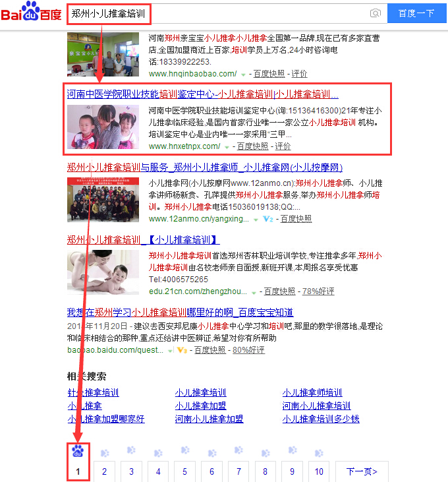Screen dimensions: 448x482
Task: Open 评价 link for hnxetnpx.com result
Action: click(283, 146)
